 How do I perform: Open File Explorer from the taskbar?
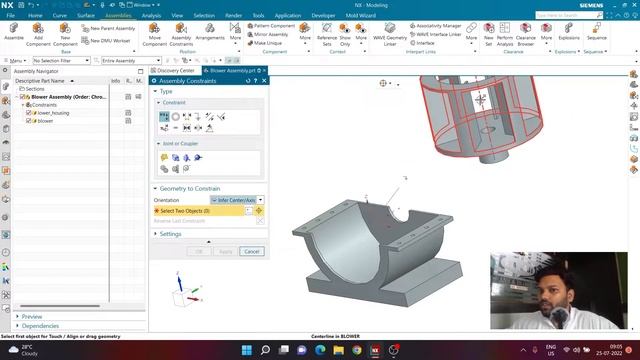point(338,350)
